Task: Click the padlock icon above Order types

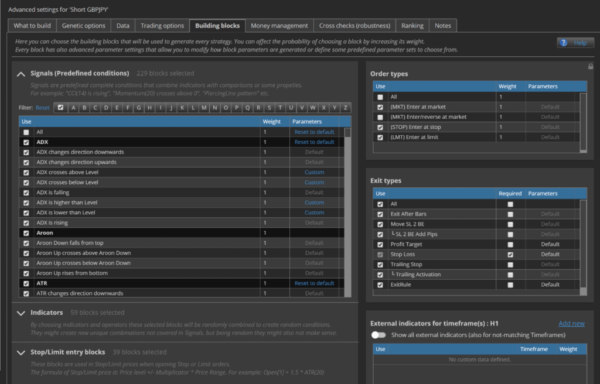Action: point(590,67)
